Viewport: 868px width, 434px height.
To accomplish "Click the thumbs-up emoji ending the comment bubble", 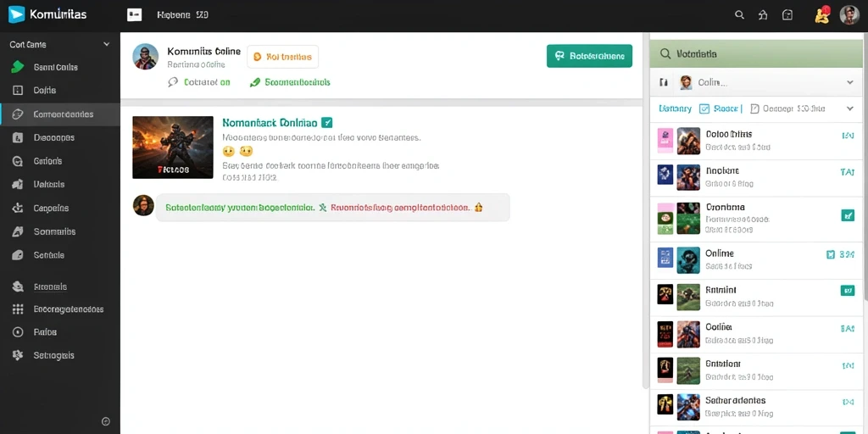I will (x=479, y=208).
